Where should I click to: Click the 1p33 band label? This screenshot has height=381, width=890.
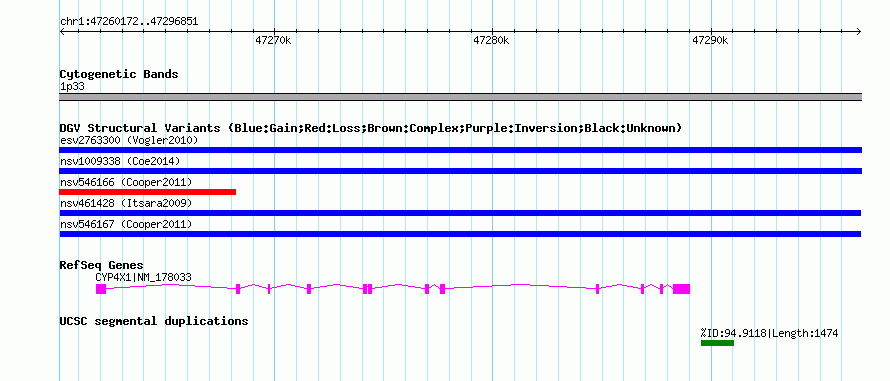(x=72, y=87)
